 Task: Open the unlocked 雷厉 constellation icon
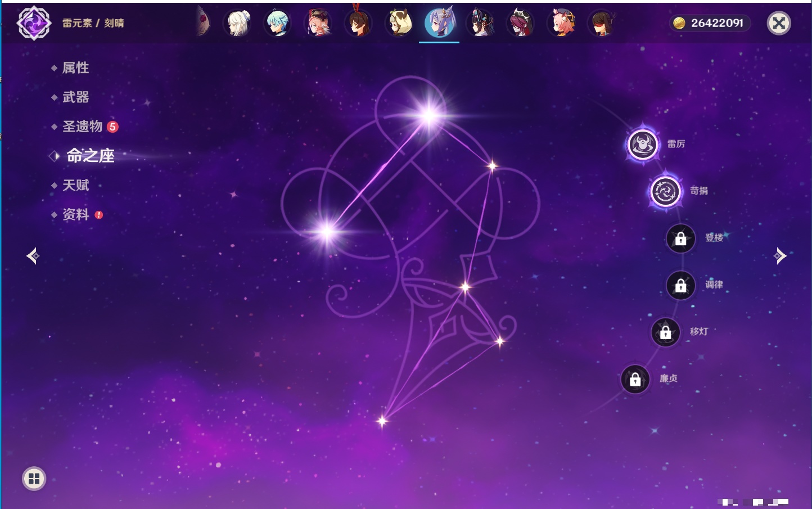click(643, 145)
